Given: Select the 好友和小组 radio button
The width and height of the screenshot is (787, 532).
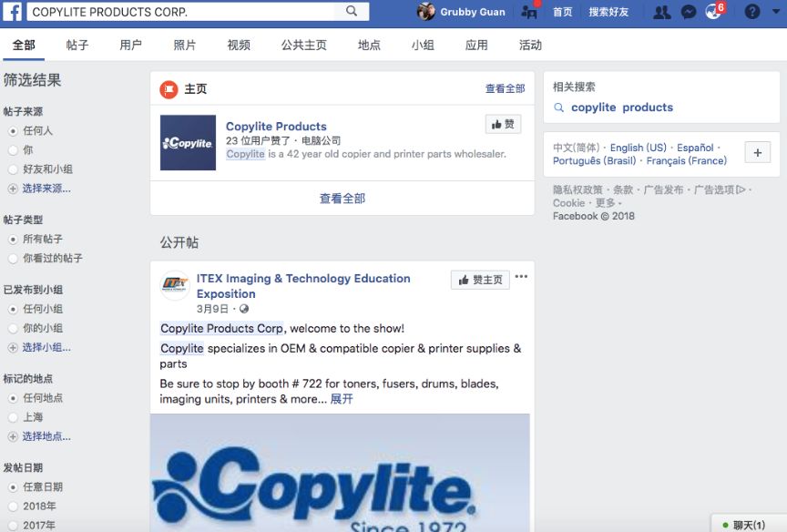Looking at the screenshot, I should (13, 169).
